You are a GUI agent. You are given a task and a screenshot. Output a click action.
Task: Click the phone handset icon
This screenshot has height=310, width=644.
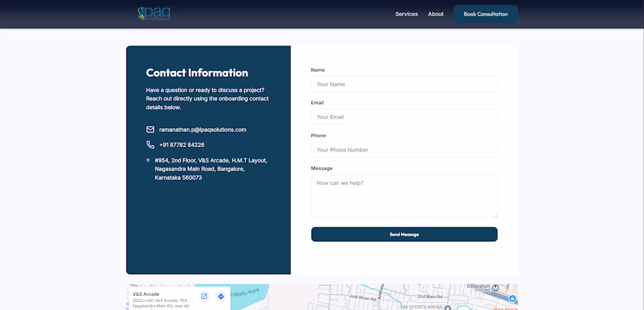pyautogui.click(x=150, y=145)
